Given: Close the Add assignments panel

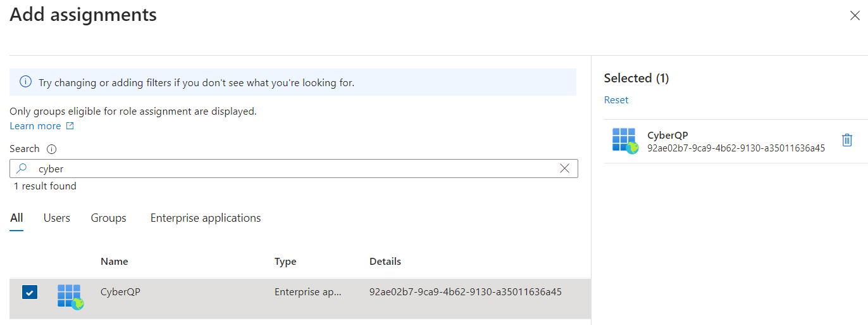Looking at the screenshot, I should (855, 16).
